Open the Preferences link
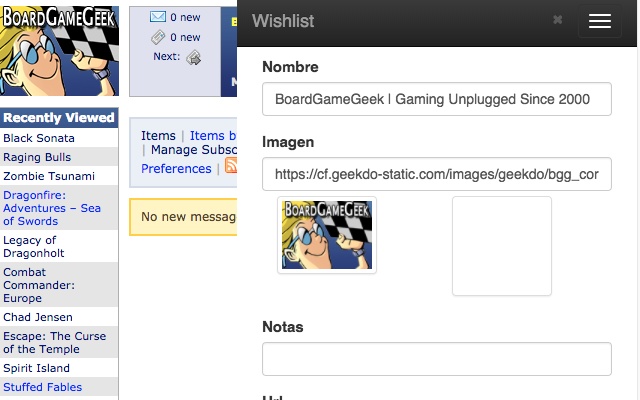The height and width of the screenshot is (400, 640). point(176,169)
